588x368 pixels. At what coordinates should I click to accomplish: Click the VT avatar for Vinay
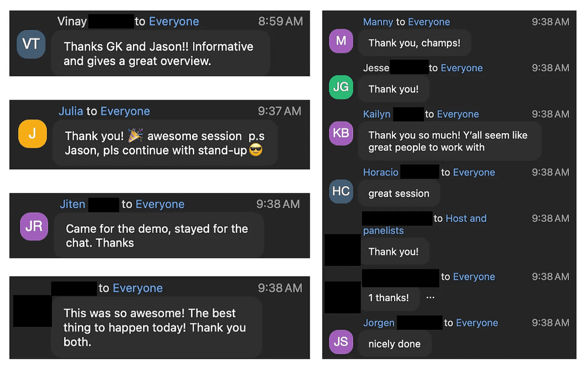pos(31,44)
